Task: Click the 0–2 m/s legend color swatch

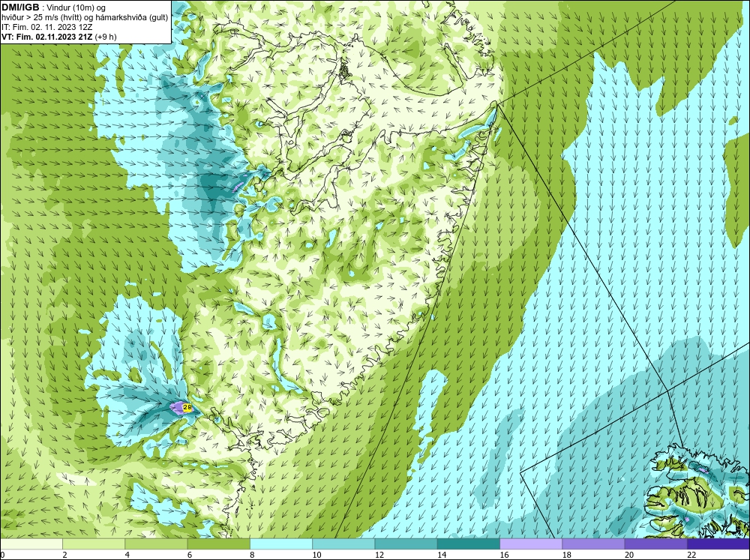Action: tap(31, 544)
